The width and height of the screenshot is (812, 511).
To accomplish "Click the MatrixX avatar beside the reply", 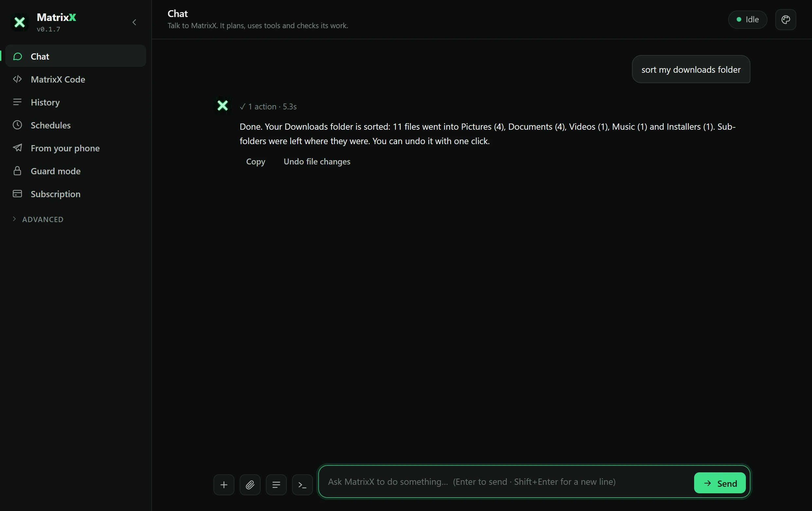I will click(x=223, y=106).
